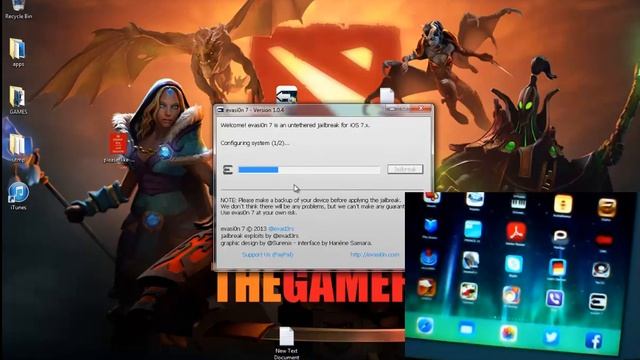Tap the piano keys app on the iPad
640x360 pixels.
tap(518, 201)
